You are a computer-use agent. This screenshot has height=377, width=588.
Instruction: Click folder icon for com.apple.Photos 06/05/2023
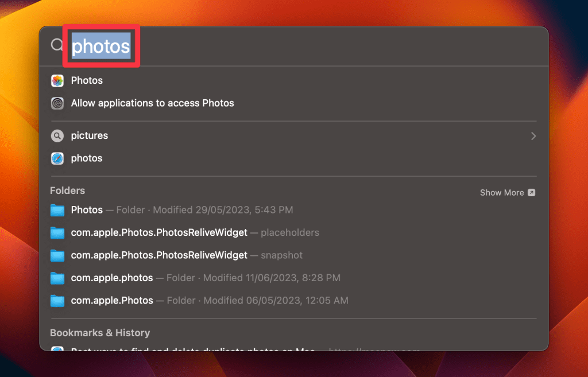[57, 301]
